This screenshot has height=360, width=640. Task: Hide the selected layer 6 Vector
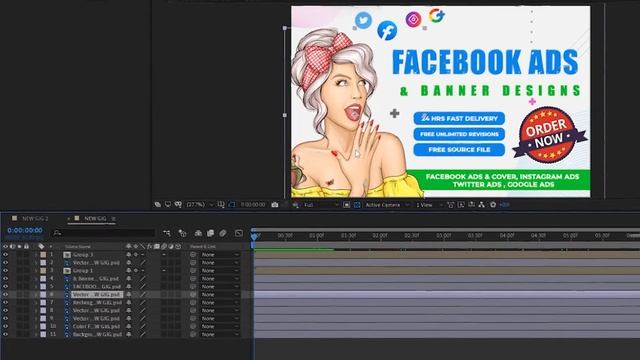pyautogui.click(x=6, y=294)
